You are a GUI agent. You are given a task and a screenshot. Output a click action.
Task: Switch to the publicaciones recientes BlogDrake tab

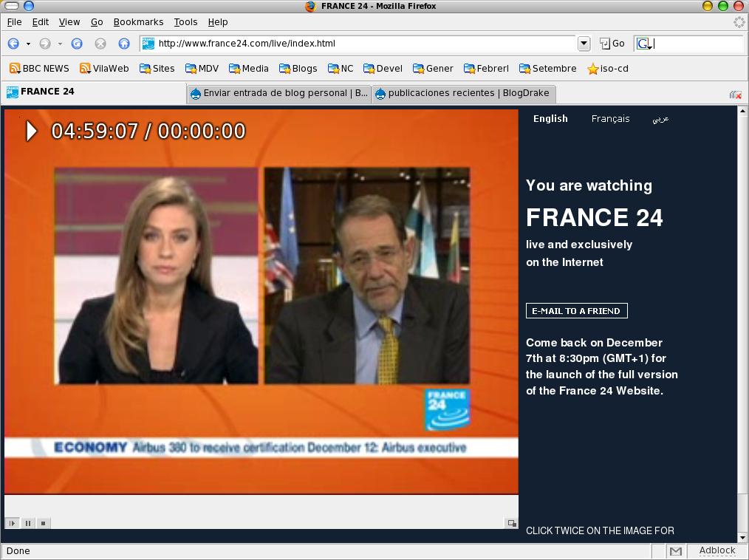point(463,93)
